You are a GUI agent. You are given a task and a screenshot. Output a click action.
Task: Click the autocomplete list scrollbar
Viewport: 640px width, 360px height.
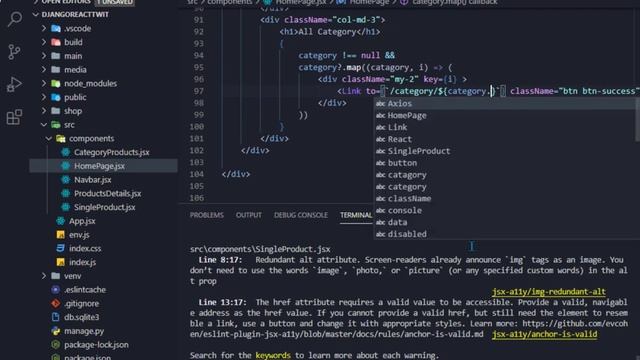click(x=638, y=120)
